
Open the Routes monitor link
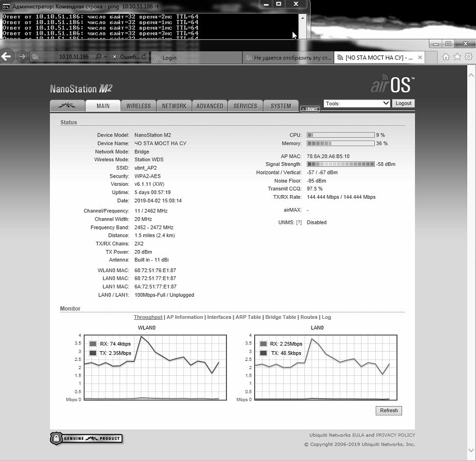click(309, 317)
